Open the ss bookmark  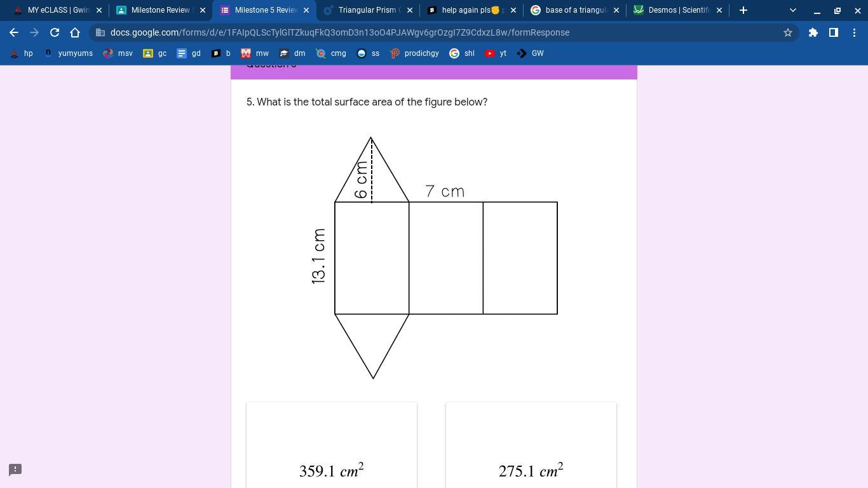369,53
